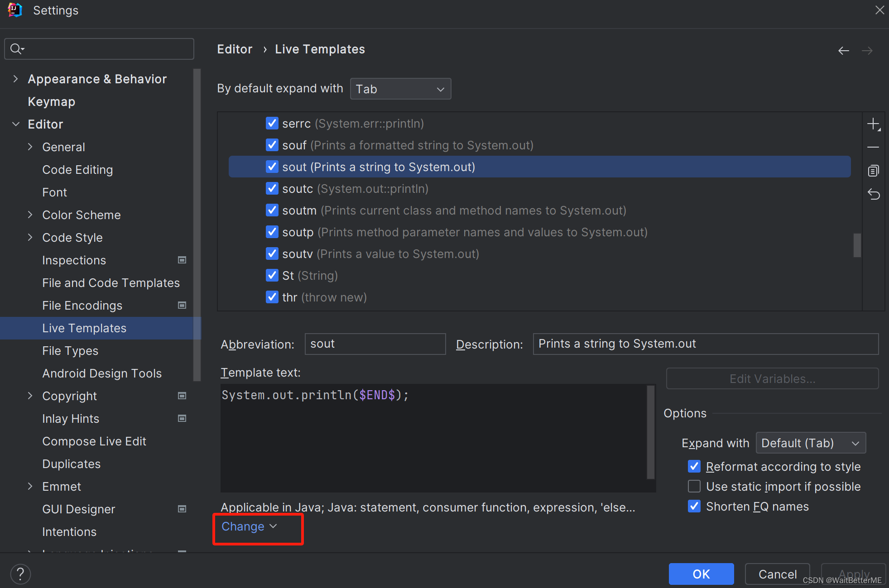Image resolution: width=889 pixels, height=588 pixels.
Task: Expand the Code Style subsection
Action: tap(30, 237)
